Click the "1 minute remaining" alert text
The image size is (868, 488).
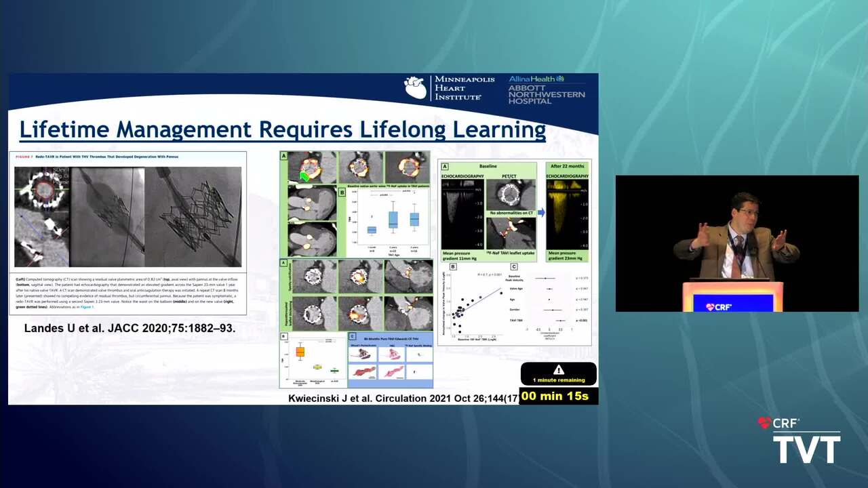(x=558, y=380)
